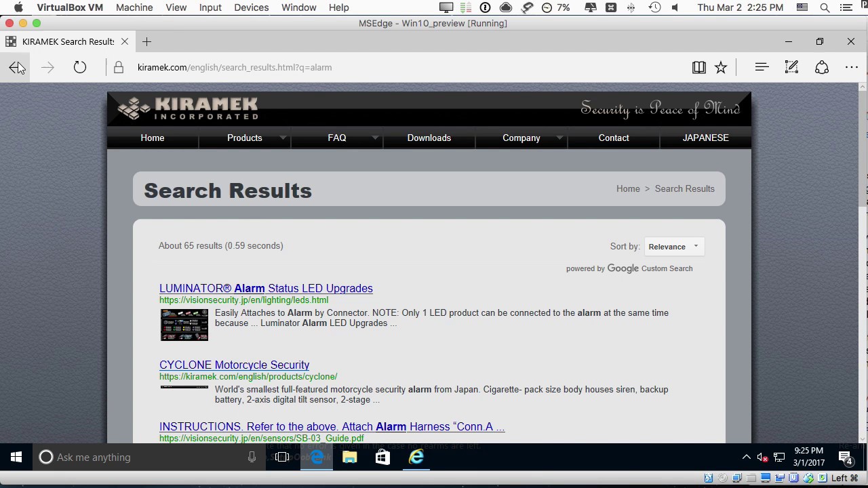
Task: Click the address bar URL field
Action: 235,67
